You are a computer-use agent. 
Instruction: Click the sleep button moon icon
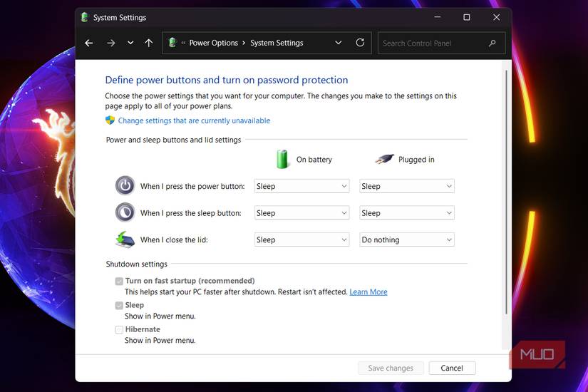coord(125,212)
